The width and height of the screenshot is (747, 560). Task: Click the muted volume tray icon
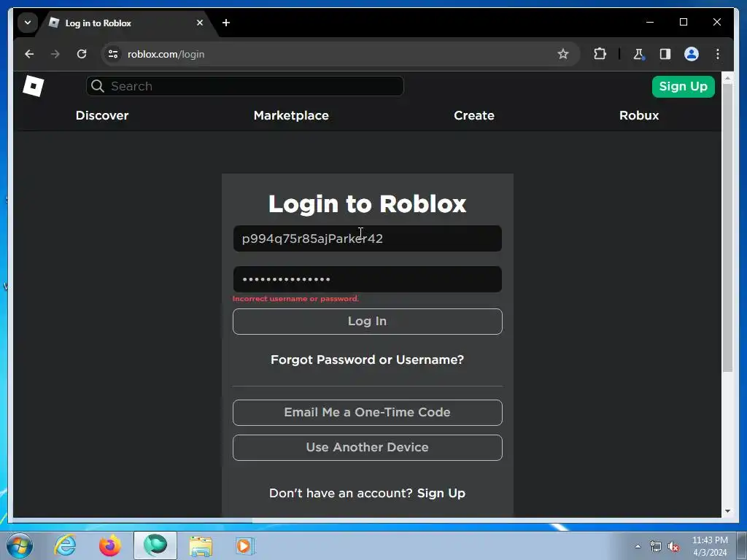(673, 547)
